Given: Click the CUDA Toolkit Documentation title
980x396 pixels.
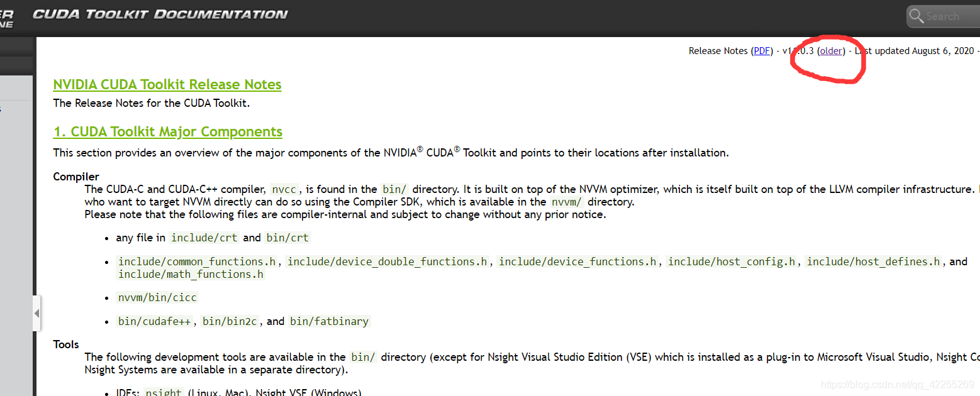Looking at the screenshot, I should point(160,14).
